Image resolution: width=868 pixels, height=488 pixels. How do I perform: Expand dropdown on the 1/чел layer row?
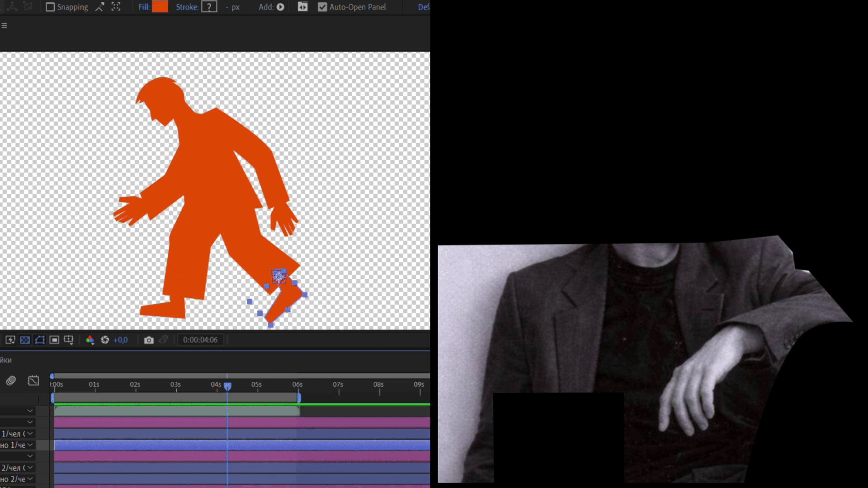(30, 433)
